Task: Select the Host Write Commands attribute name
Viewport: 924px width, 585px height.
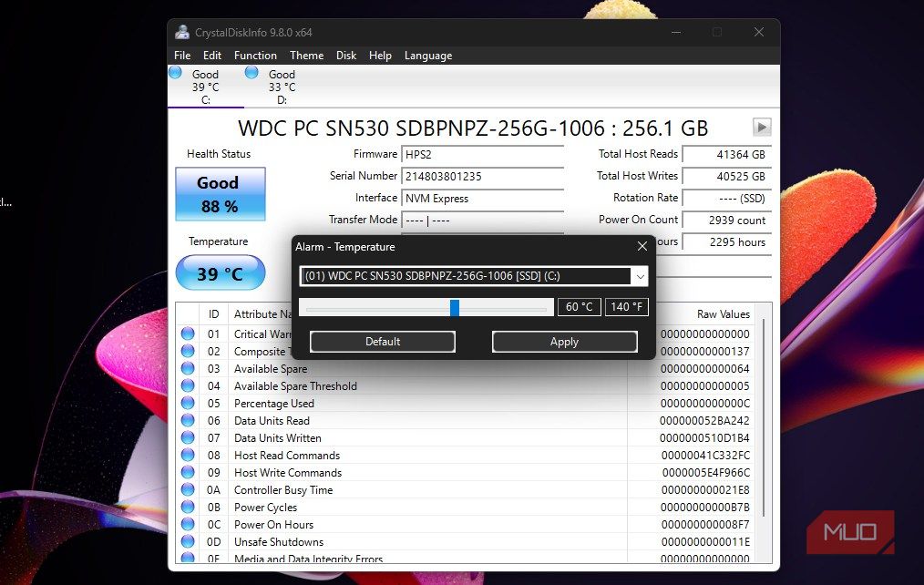Action: point(288,473)
